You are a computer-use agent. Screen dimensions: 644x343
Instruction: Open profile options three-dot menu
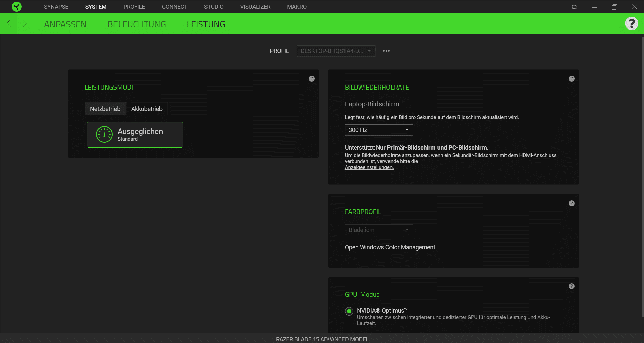point(386,51)
